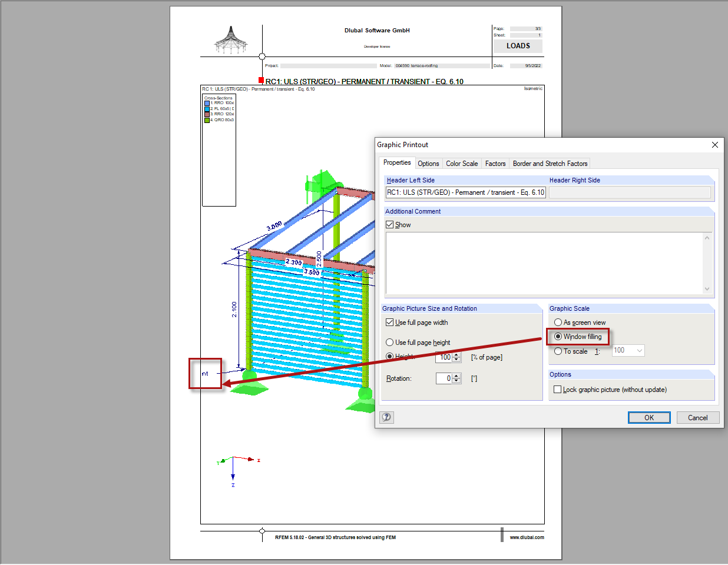Open the Color Scale tab
The width and height of the screenshot is (728, 565).
[462, 164]
